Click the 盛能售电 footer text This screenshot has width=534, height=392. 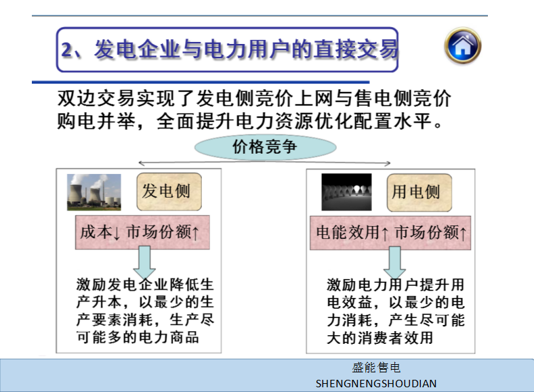tap(376, 368)
